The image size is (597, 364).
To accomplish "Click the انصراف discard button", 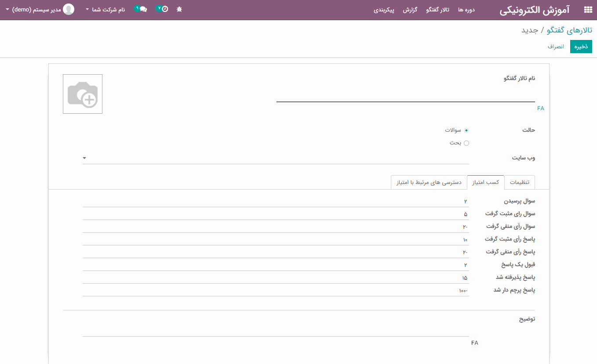I will [x=556, y=47].
